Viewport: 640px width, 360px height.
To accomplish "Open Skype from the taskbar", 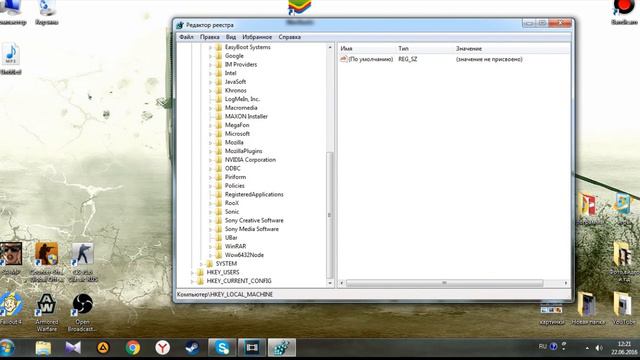I will click(222, 348).
